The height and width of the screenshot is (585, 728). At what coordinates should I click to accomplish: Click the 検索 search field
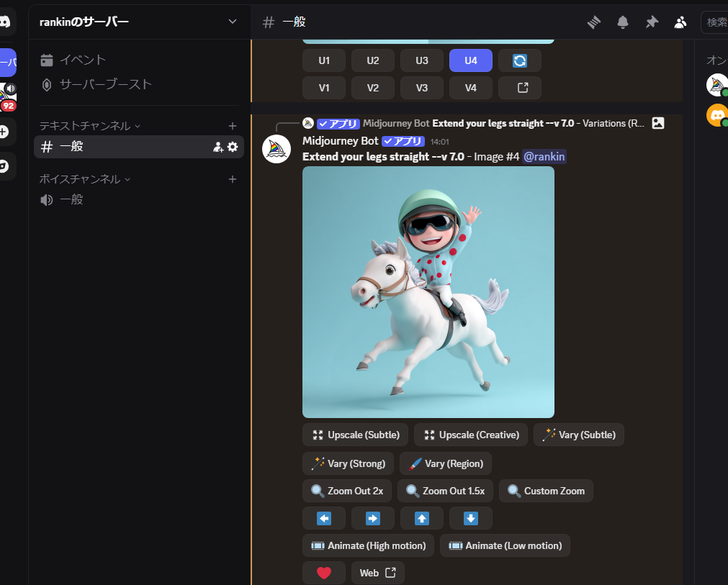(716, 22)
